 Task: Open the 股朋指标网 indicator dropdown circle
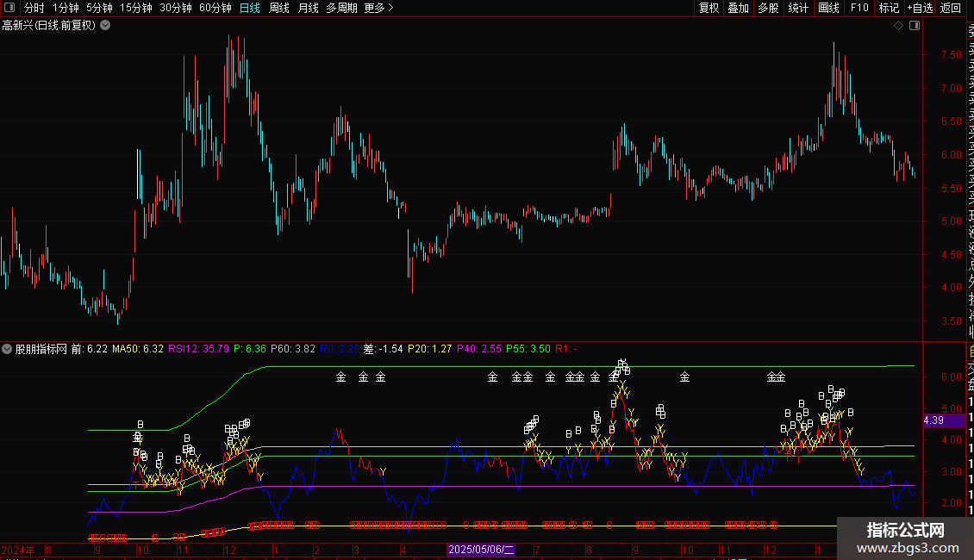tap(7, 349)
